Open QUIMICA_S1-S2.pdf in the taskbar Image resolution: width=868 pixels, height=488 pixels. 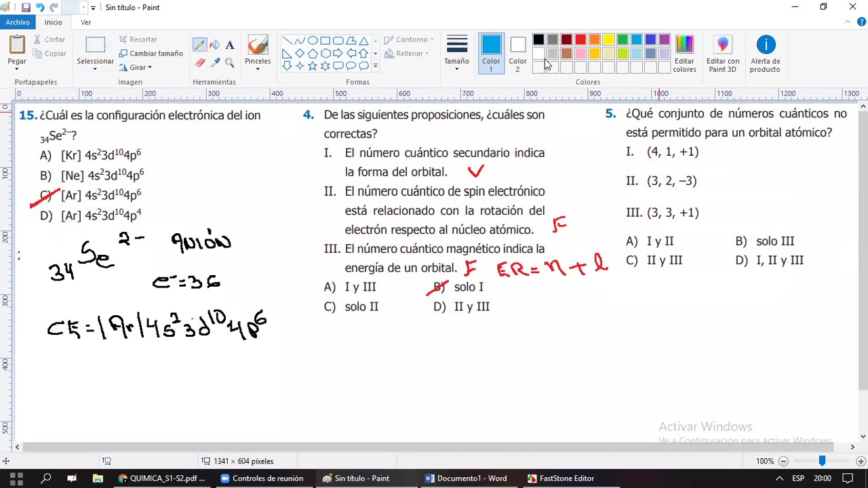tap(161, 479)
